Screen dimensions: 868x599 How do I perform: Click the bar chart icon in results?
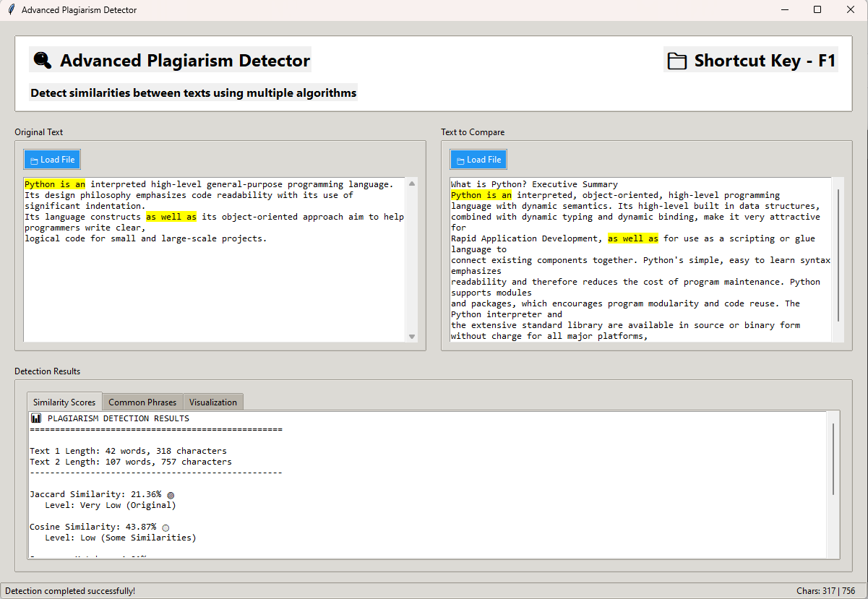click(36, 418)
